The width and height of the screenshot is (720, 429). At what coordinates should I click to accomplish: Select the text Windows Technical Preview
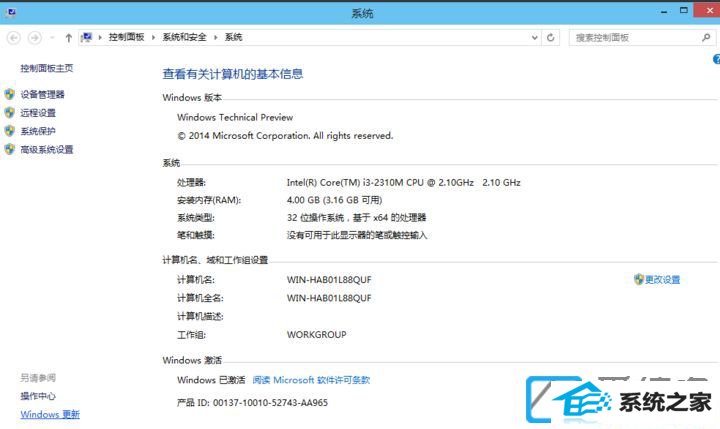235,117
